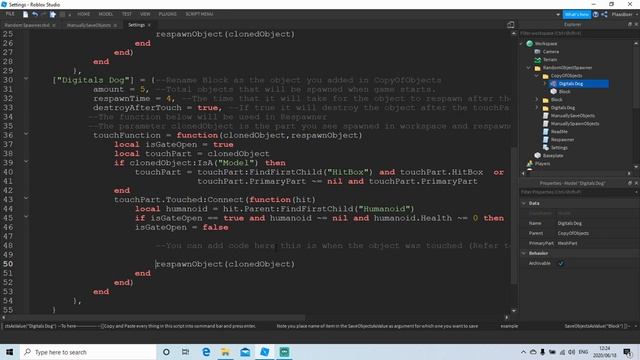Image resolution: width=640 pixels, height=360 pixels.
Task: Select the ReadMe script in the Explorer
Action: 559,131
